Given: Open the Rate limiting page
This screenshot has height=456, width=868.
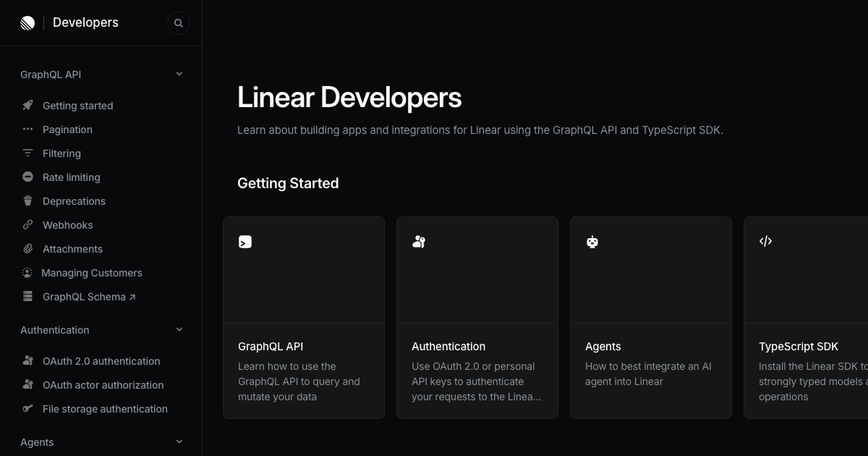Looking at the screenshot, I should pyautogui.click(x=71, y=177).
